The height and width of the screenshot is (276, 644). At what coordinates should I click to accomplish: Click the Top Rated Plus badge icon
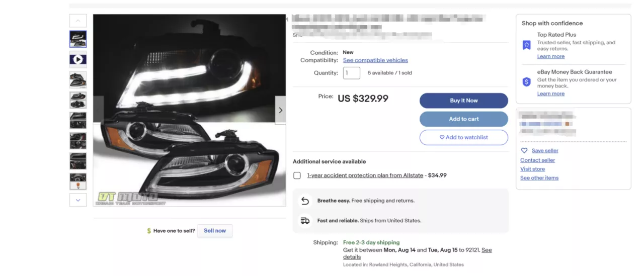tap(526, 45)
